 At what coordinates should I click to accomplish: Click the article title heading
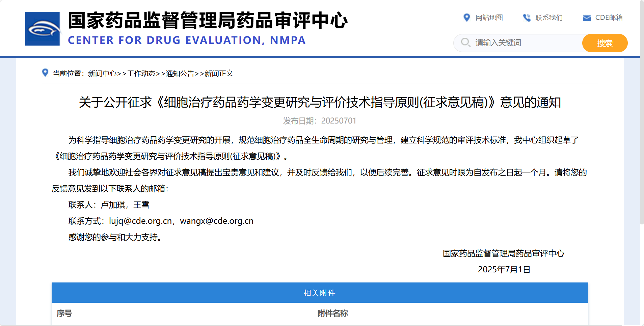320,102
